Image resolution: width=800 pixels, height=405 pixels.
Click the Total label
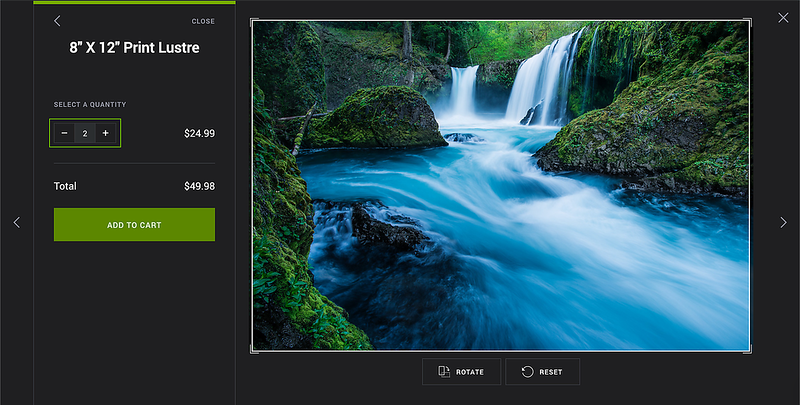(65, 186)
